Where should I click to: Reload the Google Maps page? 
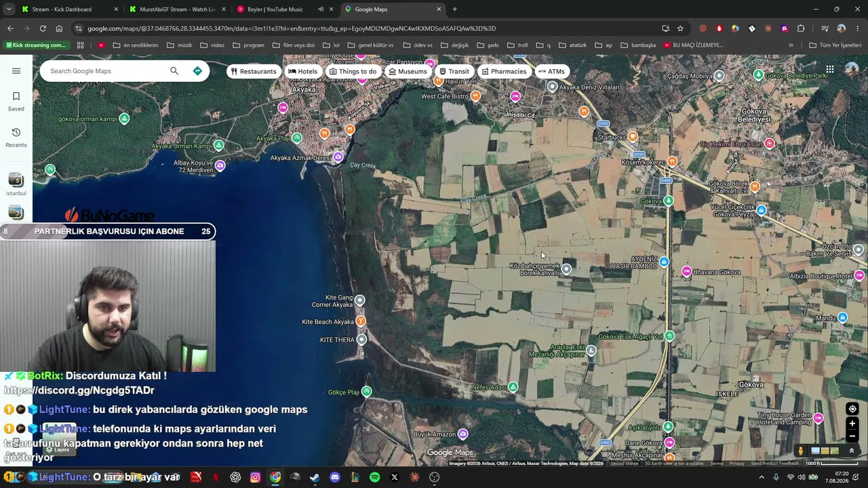pyautogui.click(x=43, y=28)
